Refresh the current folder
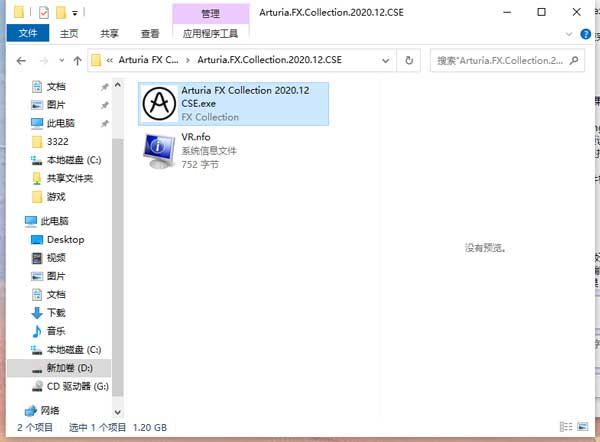The image size is (600, 442). click(409, 60)
